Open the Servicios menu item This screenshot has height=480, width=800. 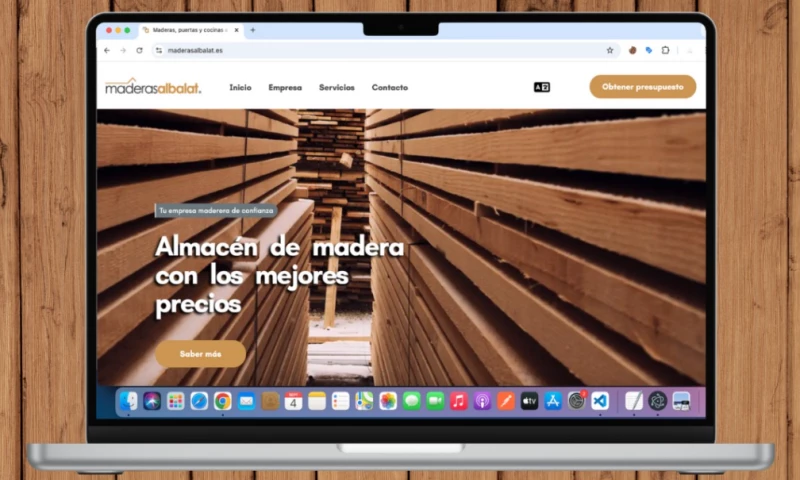(x=337, y=88)
